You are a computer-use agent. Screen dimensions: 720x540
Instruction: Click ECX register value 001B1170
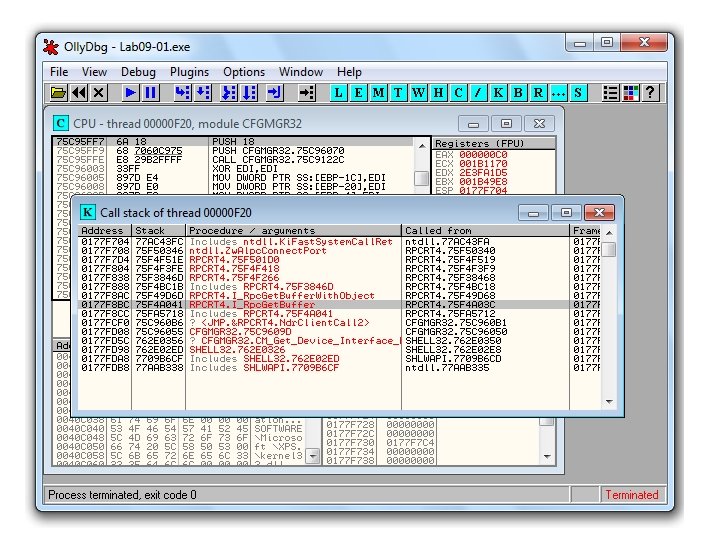pyautogui.click(x=483, y=164)
